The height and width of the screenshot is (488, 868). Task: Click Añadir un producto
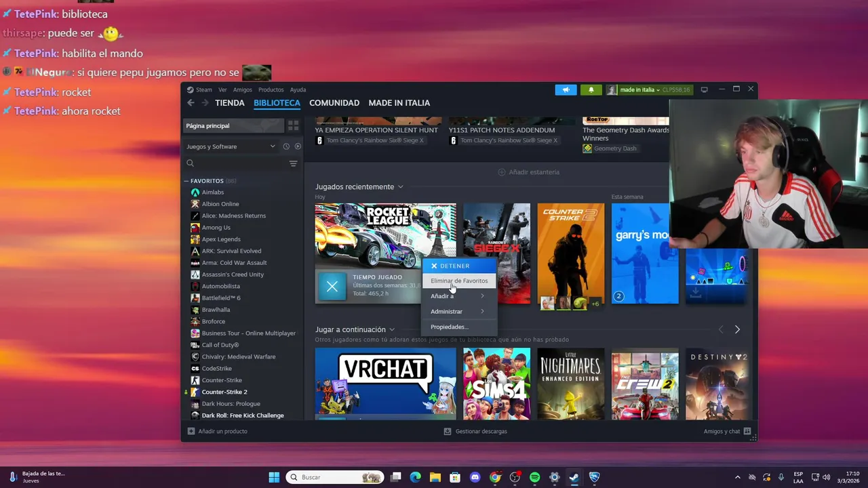point(217,431)
